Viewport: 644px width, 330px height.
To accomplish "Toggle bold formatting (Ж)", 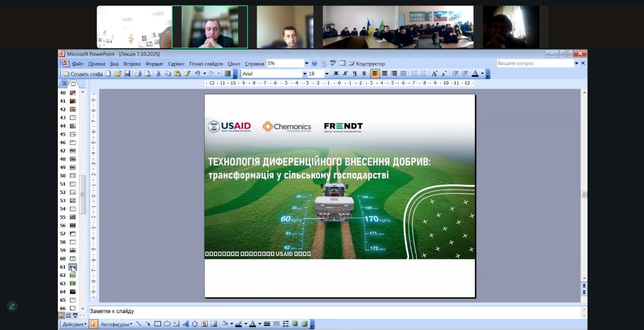I will coord(336,74).
